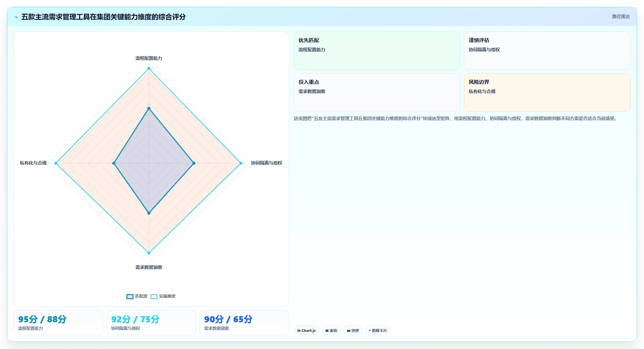Select the 需求数据洞察 axis label below the radar
The width and height of the screenshot is (644, 349).
click(x=149, y=267)
